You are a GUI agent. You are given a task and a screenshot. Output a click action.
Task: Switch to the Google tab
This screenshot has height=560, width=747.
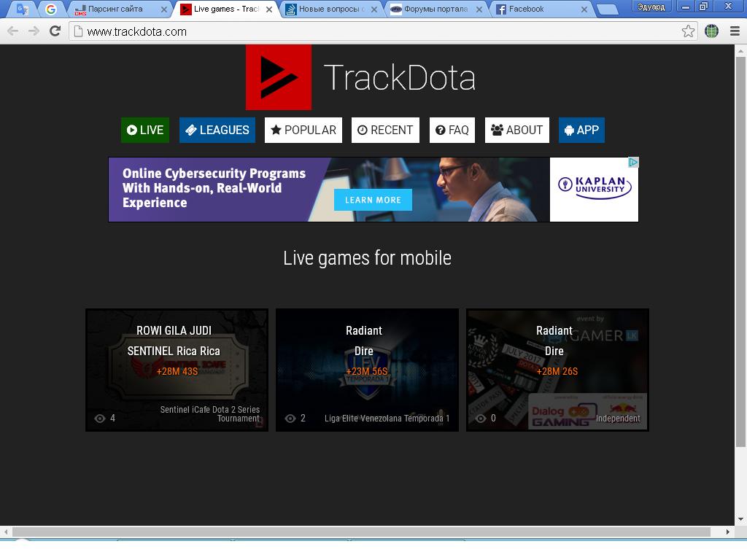tap(51, 9)
